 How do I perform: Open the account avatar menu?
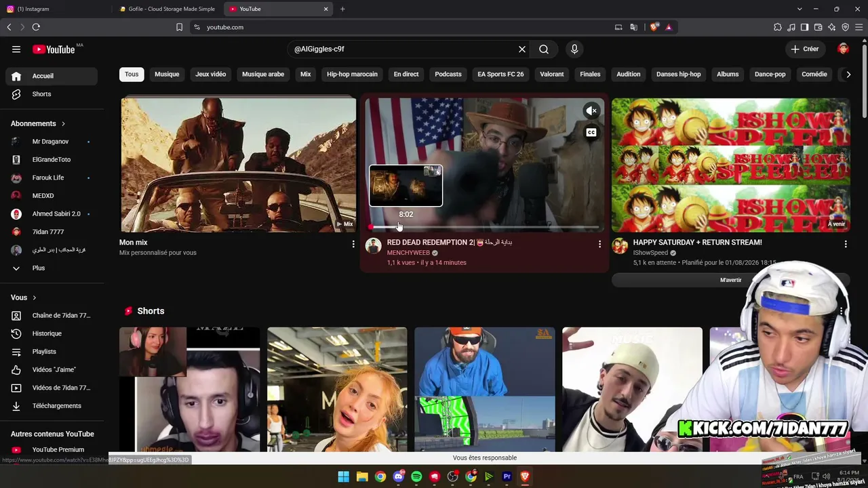coord(843,49)
